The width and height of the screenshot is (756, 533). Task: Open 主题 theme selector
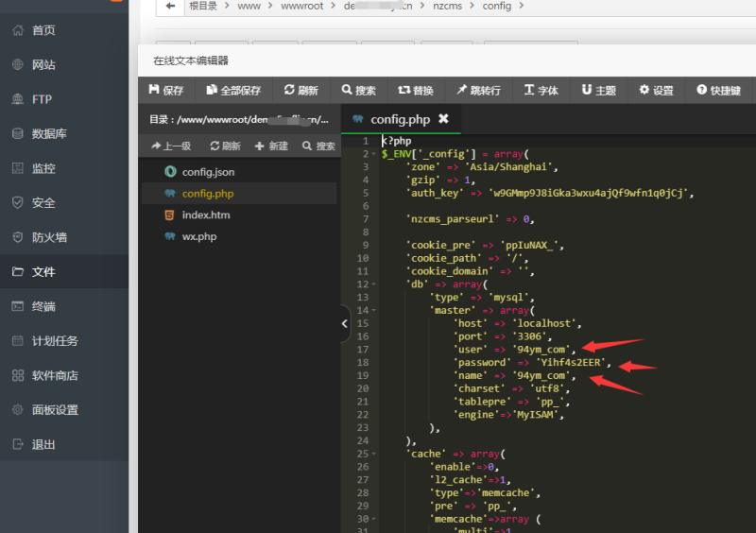pos(599,90)
